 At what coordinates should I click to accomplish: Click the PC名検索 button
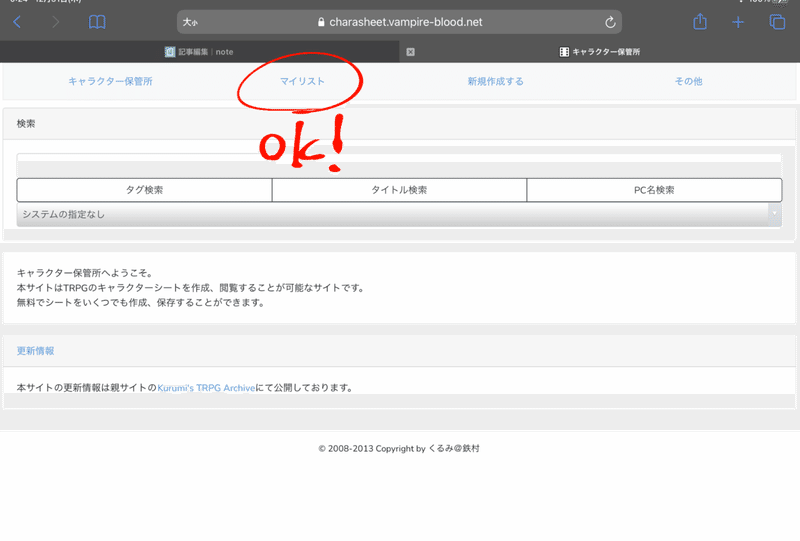(x=654, y=190)
